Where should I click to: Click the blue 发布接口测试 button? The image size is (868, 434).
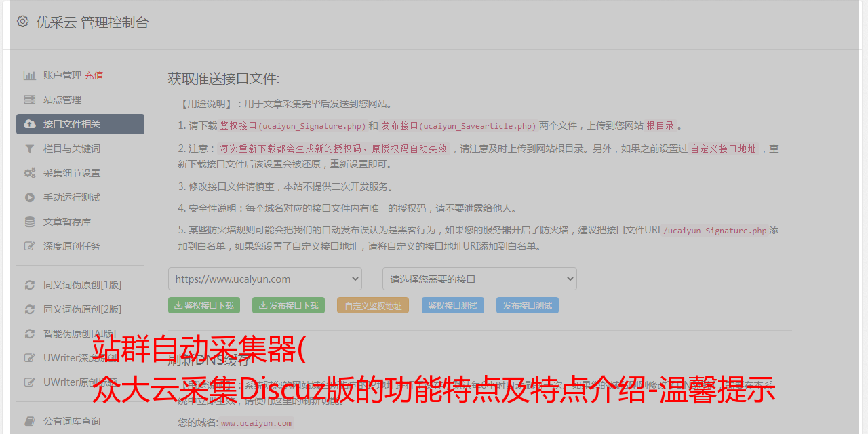pyautogui.click(x=528, y=305)
